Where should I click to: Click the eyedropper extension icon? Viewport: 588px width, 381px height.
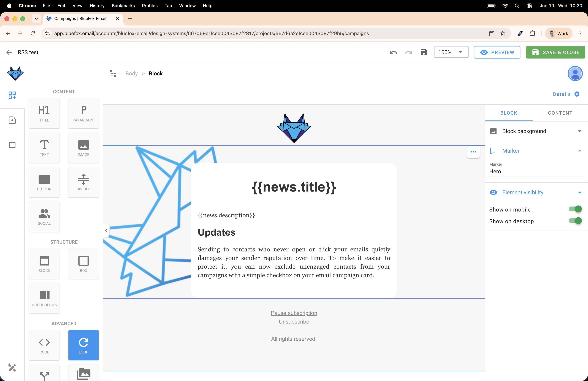click(x=520, y=33)
